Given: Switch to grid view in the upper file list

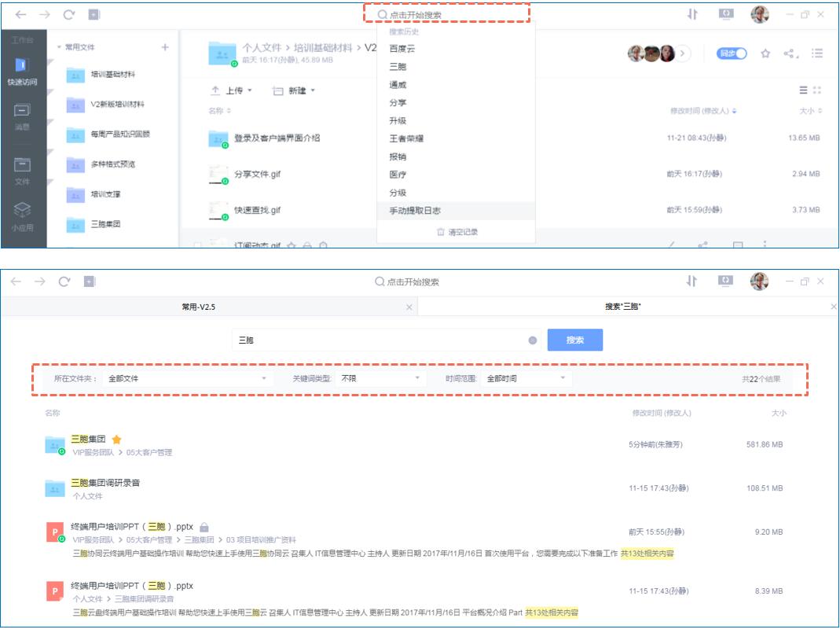Looking at the screenshot, I should [x=817, y=90].
